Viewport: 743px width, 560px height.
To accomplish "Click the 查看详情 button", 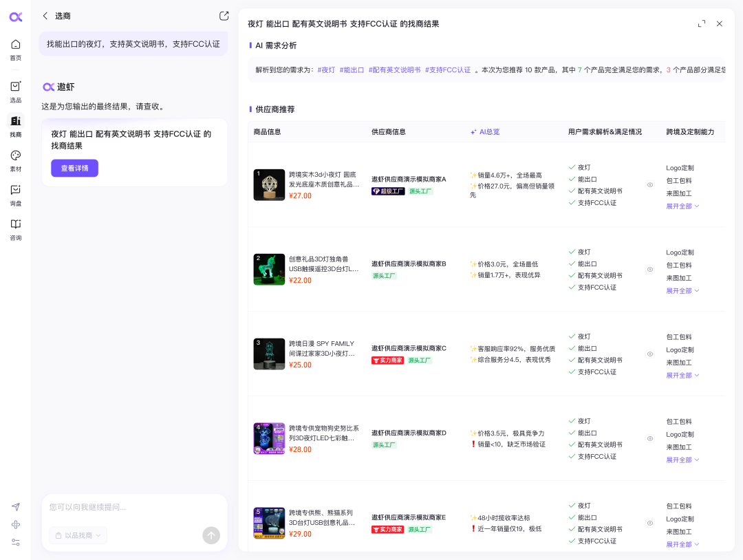I will coord(74,168).
